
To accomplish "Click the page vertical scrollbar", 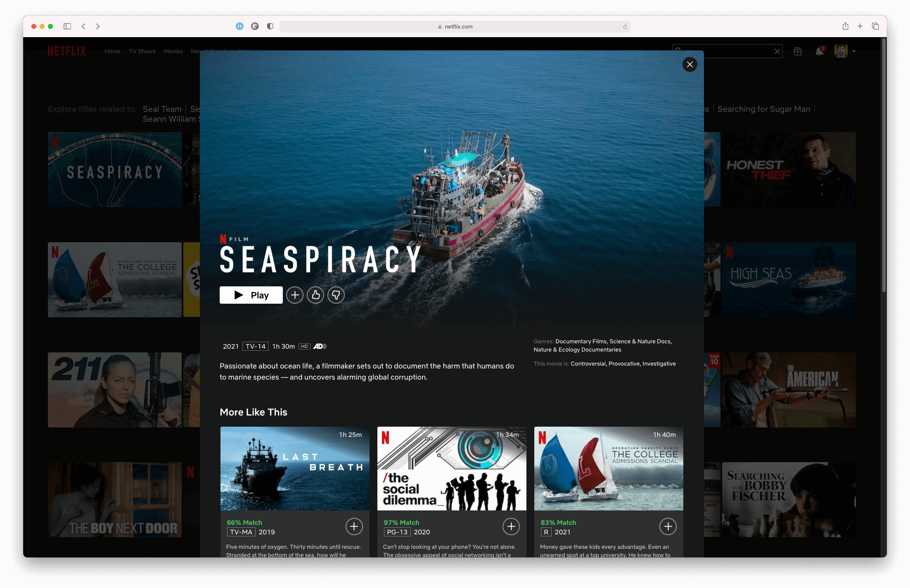I will (884, 165).
